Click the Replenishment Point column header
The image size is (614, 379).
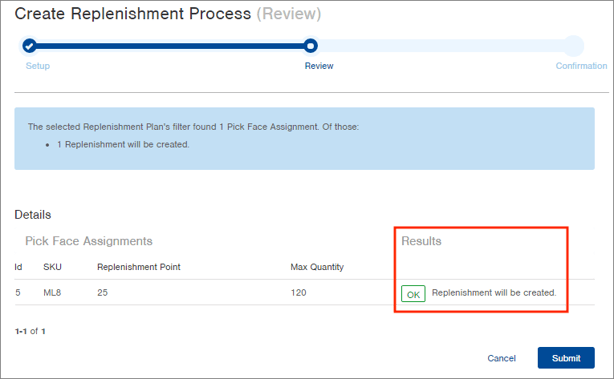point(139,267)
